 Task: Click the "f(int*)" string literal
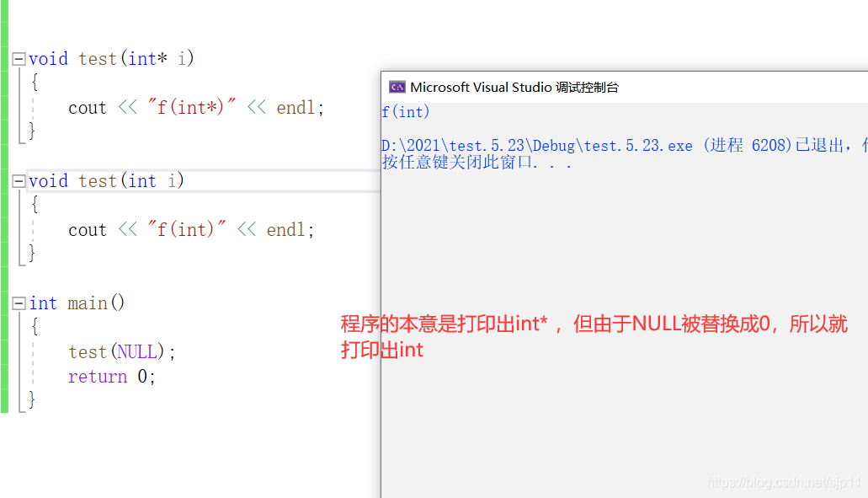[x=192, y=107]
